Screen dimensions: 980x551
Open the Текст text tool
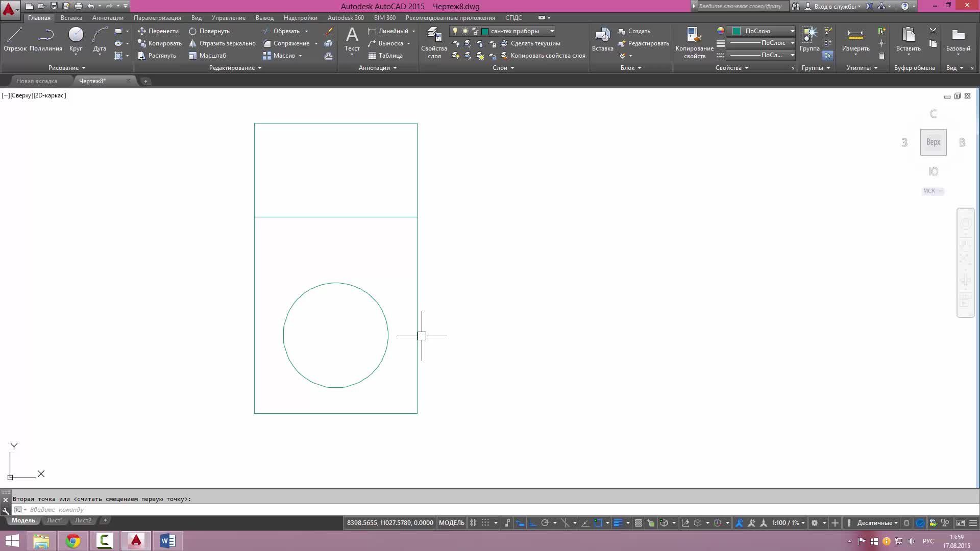(352, 40)
